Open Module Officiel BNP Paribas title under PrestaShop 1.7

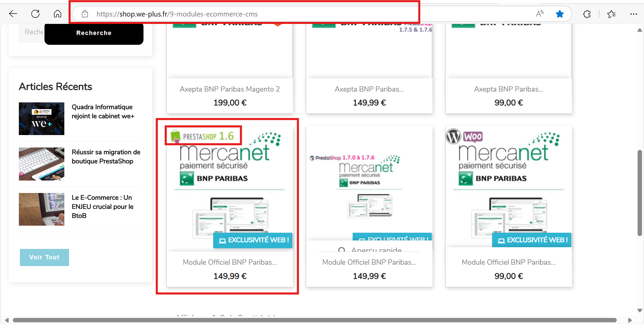[369, 262]
